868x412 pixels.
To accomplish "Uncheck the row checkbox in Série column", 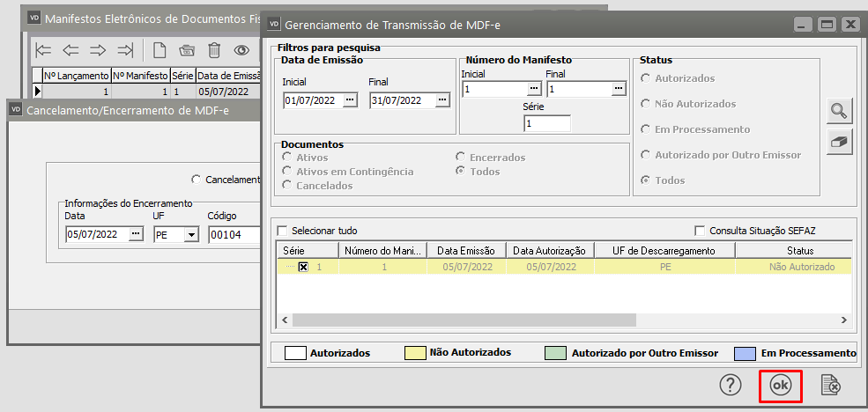I will tap(303, 267).
